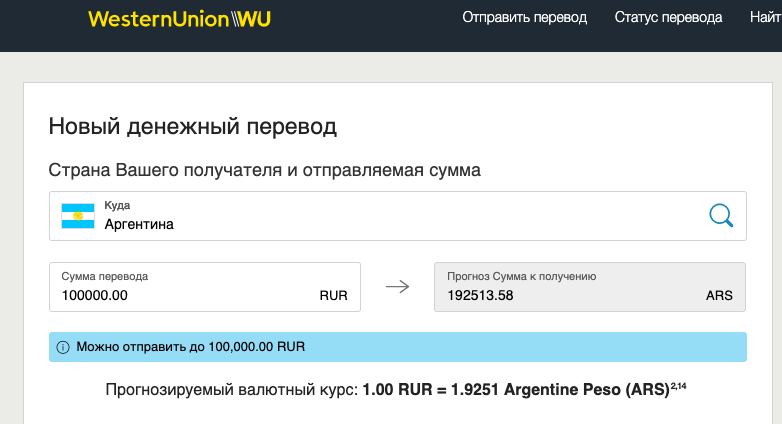Image resolution: width=782 pixels, height=424 pixels.
Task: Click the info icon in the blue banner
Action: (x=63, y=347)
